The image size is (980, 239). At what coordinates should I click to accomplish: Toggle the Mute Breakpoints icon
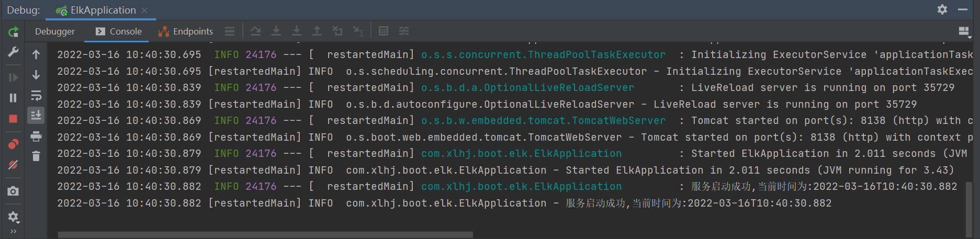[x=13, y=165]
